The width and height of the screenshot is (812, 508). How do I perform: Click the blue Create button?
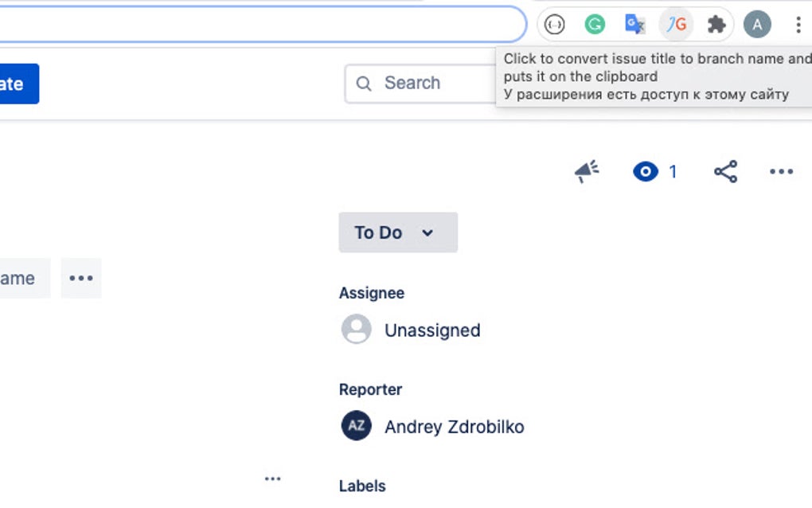[x=16, y=83]
